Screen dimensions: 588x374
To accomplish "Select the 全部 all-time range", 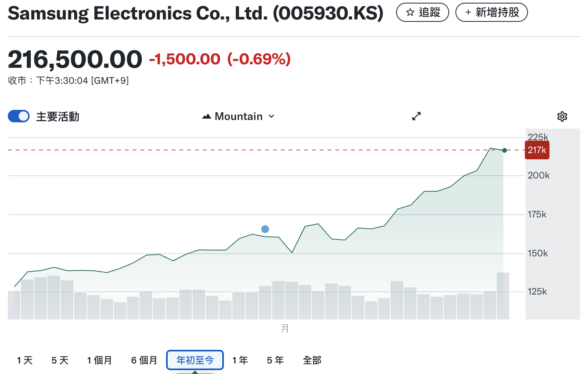I will (x=312, y=360).
